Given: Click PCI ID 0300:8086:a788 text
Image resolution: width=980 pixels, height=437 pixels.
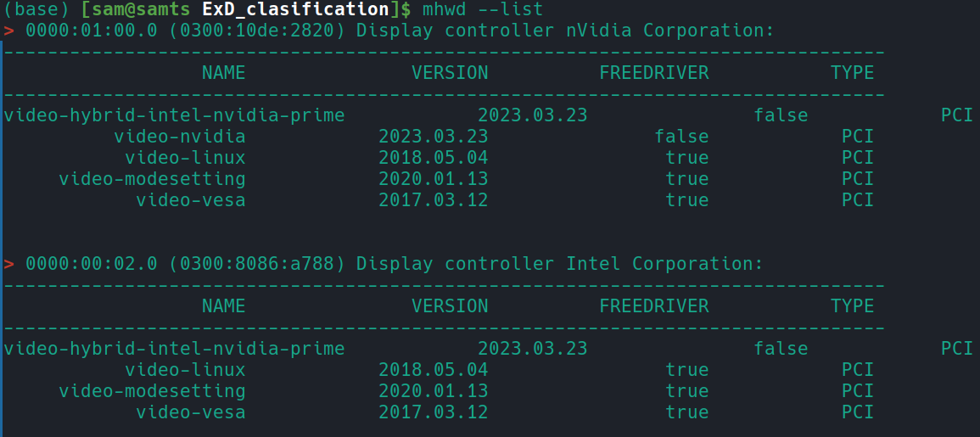Looking at the screenshot, I should tap(257, 264).
